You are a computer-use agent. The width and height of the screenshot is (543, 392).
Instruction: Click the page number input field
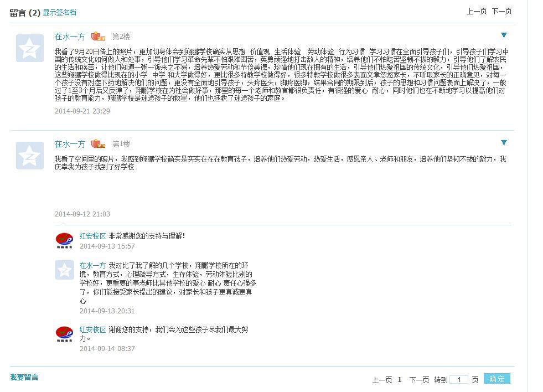[x=459, y=379]
